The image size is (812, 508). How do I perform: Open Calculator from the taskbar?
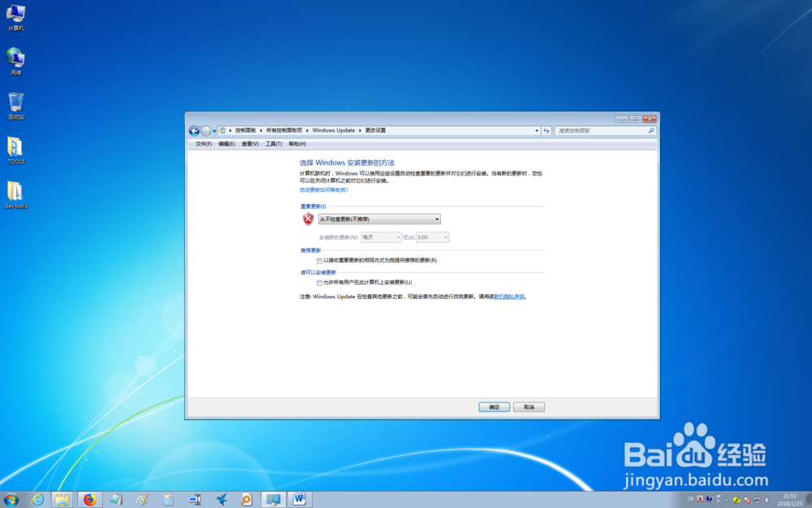pos(168,500)
